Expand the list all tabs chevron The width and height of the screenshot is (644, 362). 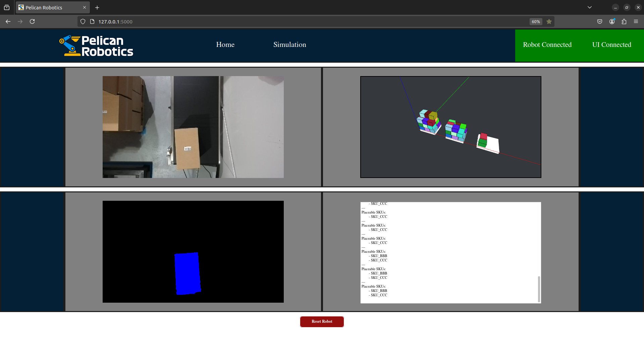click(590, 7)
